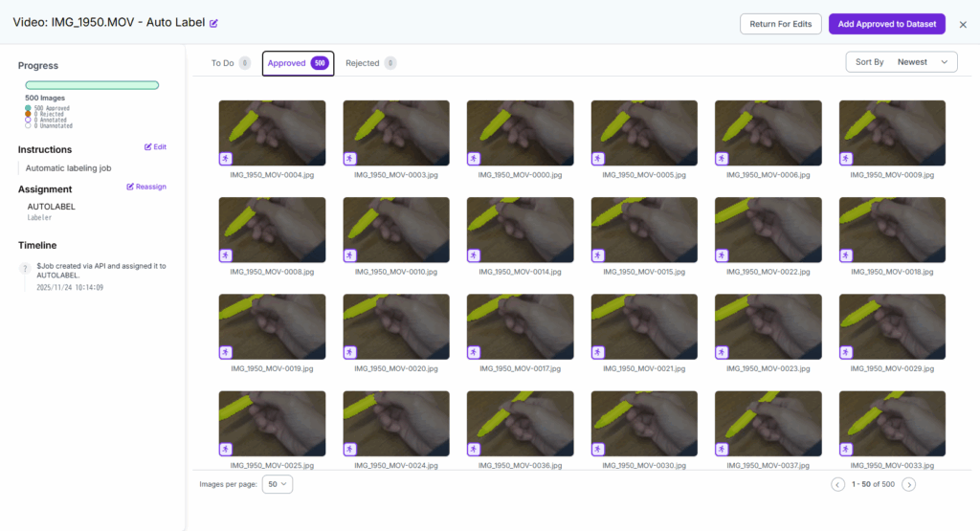The width and height of the screenshot is (980, 531).
Task: Open the Images per page dropdown
Action: (x=278, y=484)
